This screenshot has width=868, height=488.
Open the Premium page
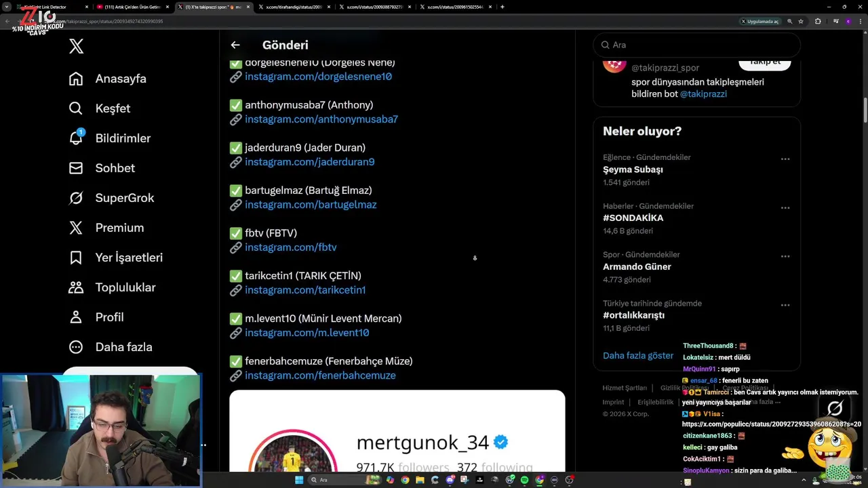pyautogui.click(x=106, y=228)
